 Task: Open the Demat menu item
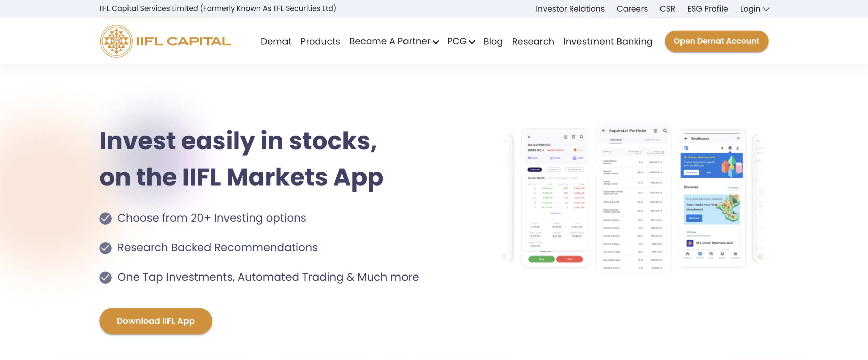pyautogui.click(x=276, y=41)
